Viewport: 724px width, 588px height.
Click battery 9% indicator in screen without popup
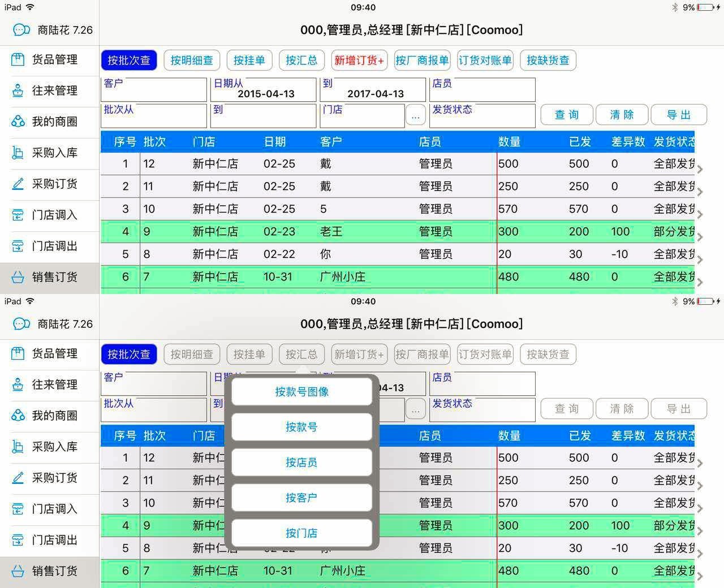point(700,7)
